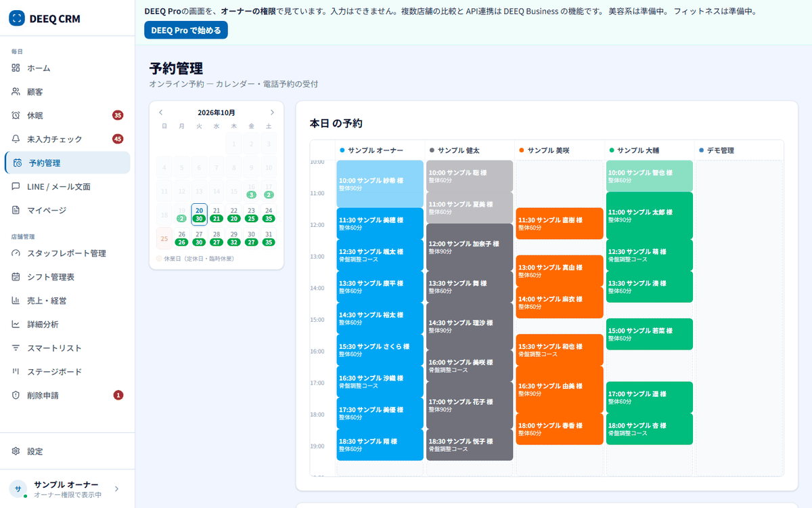Open the 15:00 サンプル 若菜 appointment
Image resolution: width=812 pixels, height=508 pixels.
[650, 334]
